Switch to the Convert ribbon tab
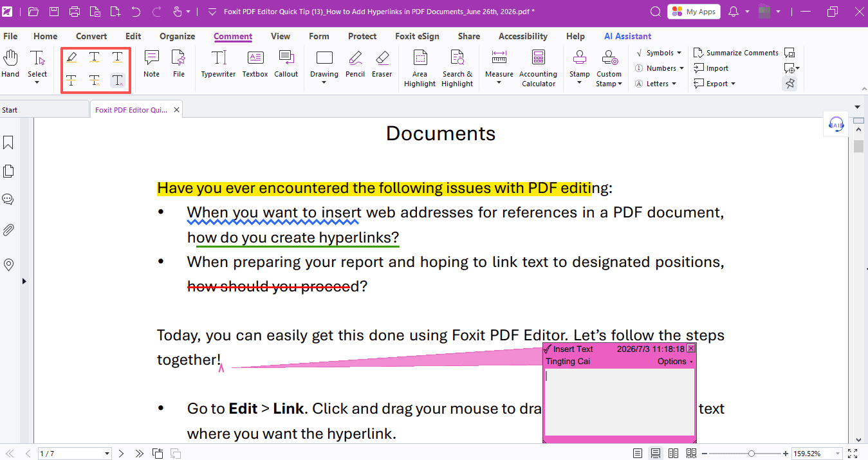The image size is (868, 460). click(x=91, y=36)
